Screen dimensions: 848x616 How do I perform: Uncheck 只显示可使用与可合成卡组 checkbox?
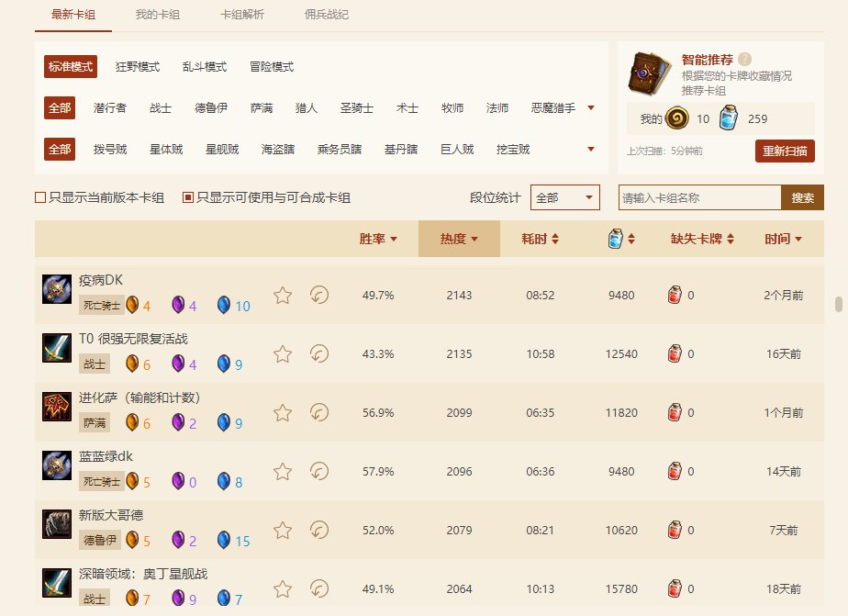coord(188,197)
